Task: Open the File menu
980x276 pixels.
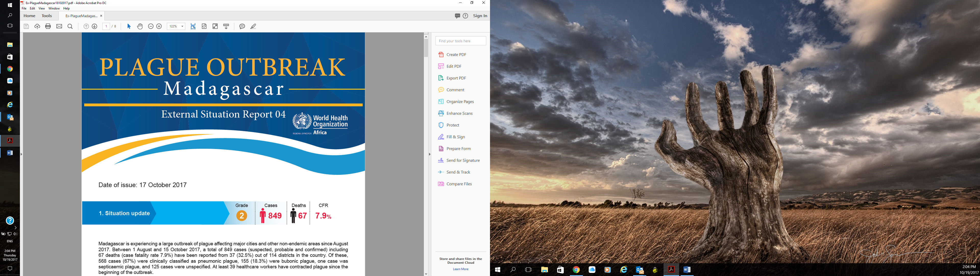Action: coord(24,8)
